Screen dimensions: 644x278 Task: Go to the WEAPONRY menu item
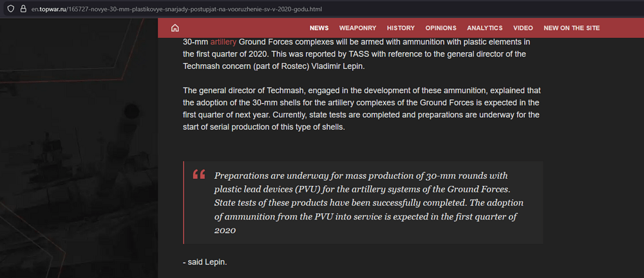click(x=357, y=28)
